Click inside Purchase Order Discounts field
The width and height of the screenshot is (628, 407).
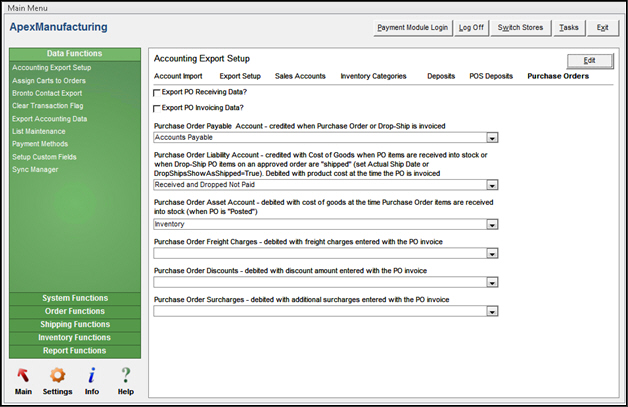318,283
